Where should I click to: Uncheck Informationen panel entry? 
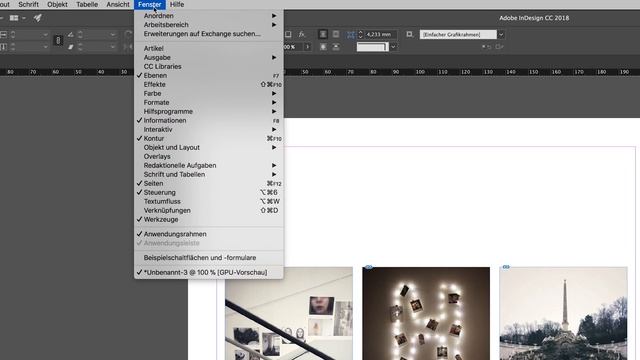coord(209,120)
